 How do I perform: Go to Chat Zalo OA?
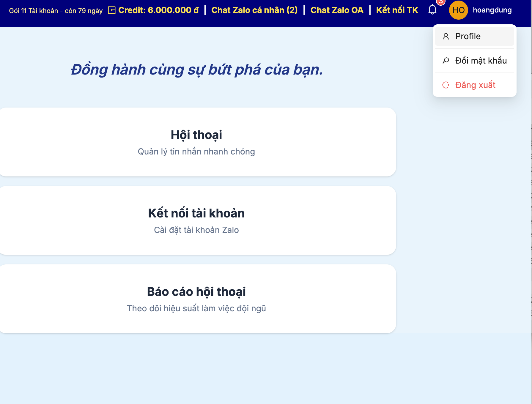(337, 10)
